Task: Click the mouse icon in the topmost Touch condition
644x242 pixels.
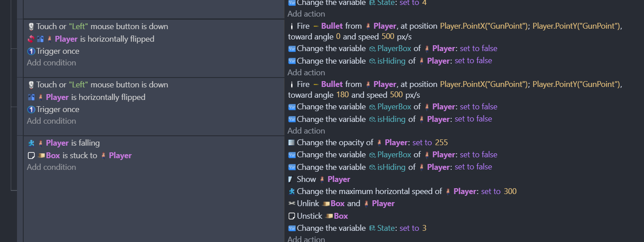Action: [x=31, y=26]
